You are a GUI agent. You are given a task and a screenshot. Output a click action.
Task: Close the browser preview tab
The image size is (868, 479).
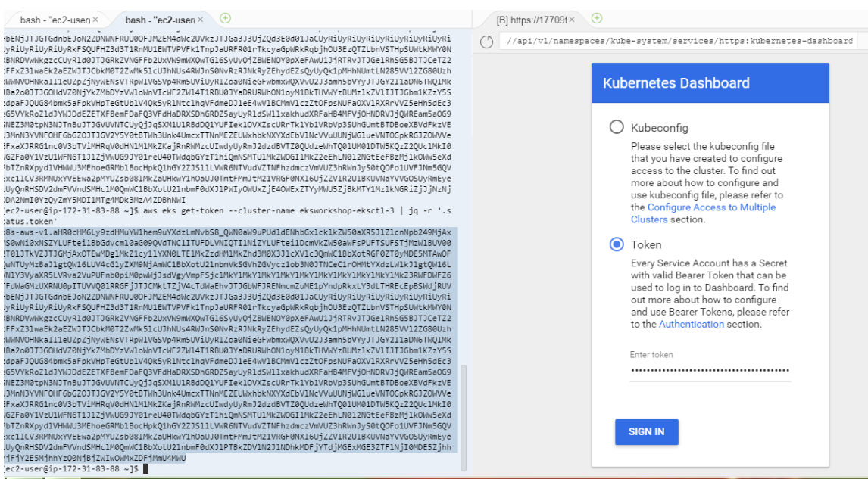(572, 19)
